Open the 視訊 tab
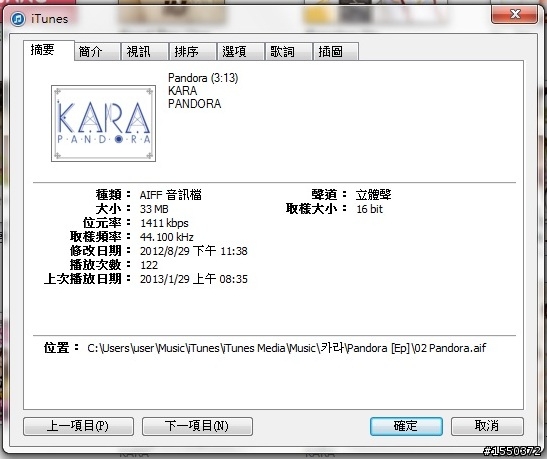The height and width of the screenshot is (459, 547). click(x=145, y=52)
